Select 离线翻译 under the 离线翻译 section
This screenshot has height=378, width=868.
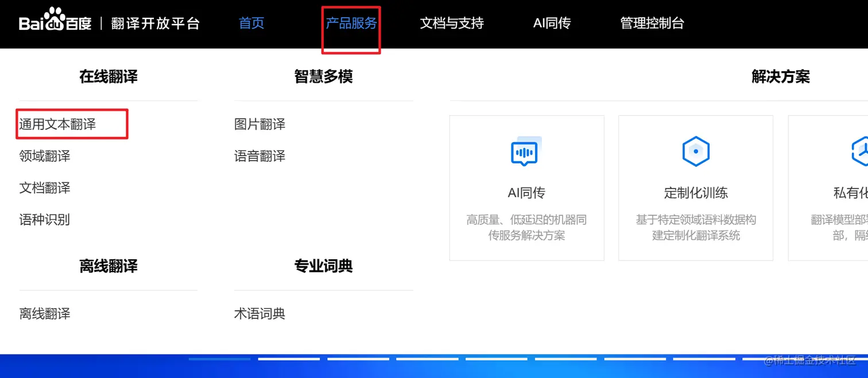click(44, 313)
